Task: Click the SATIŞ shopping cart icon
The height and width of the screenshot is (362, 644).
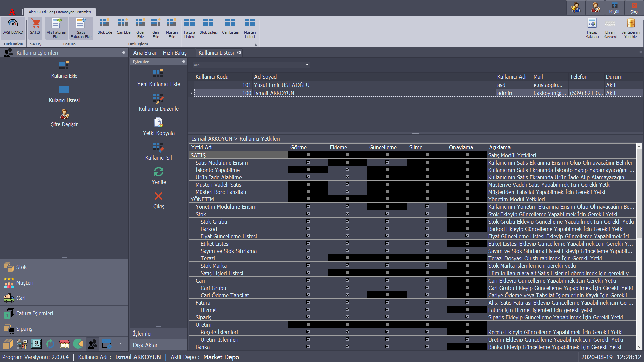Action: pos(35,24)
